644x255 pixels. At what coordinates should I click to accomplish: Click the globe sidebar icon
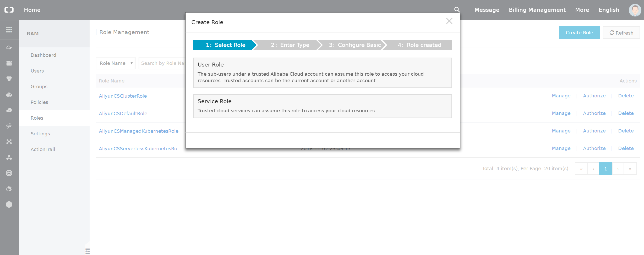[9, 173]
